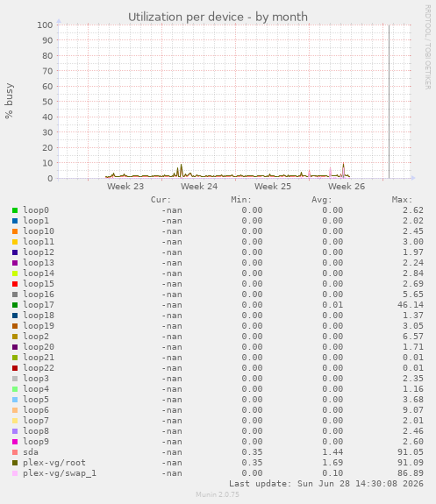Click sda max value 91.05

[x=411, y=452]
